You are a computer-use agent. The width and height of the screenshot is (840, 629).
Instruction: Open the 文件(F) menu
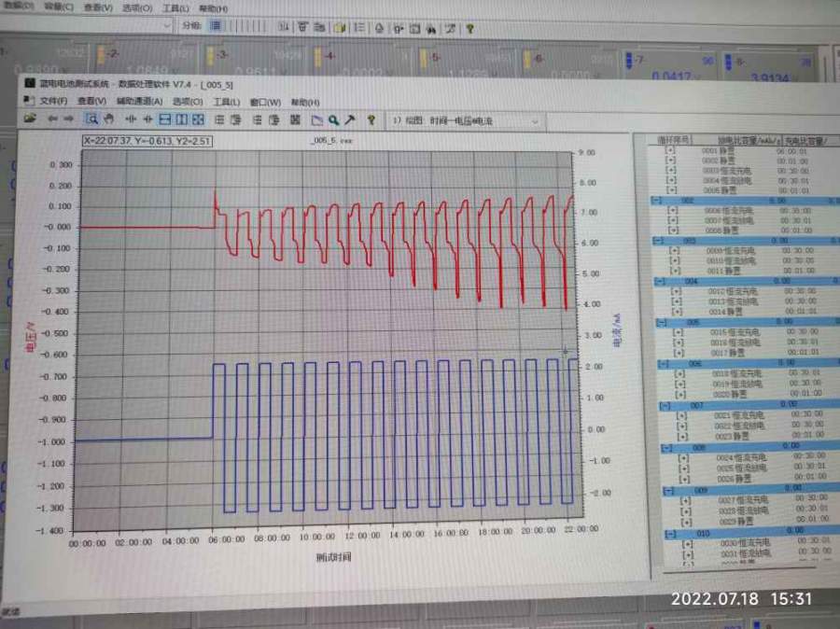point(53,102)
